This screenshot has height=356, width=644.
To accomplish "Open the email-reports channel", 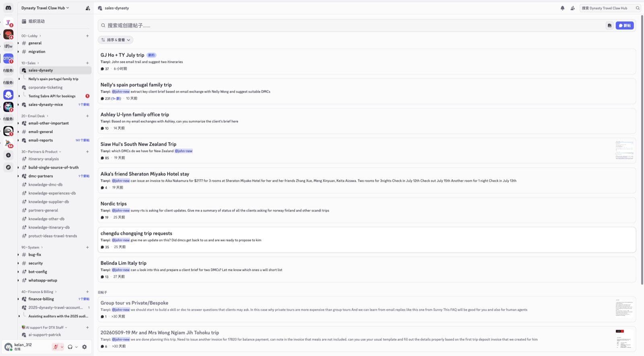I will [55, 140].
